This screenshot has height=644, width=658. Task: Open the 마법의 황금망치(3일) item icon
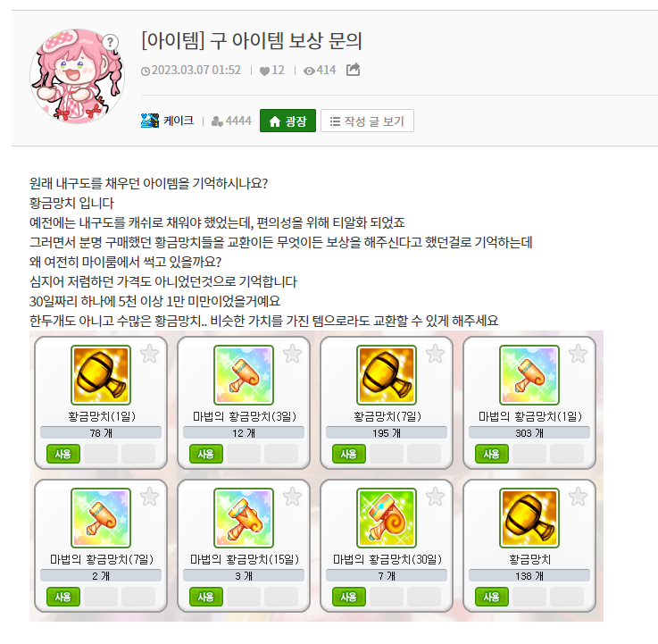[x=244, y=375]
